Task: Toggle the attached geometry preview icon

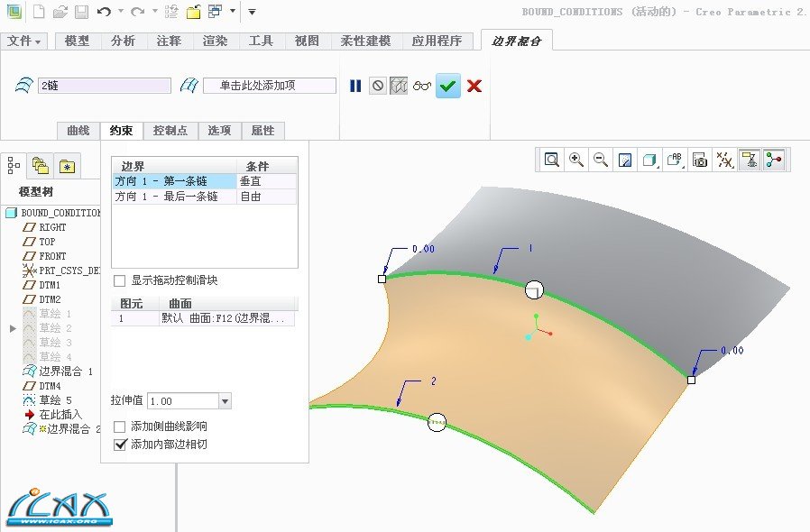Action: coord(399,86)
